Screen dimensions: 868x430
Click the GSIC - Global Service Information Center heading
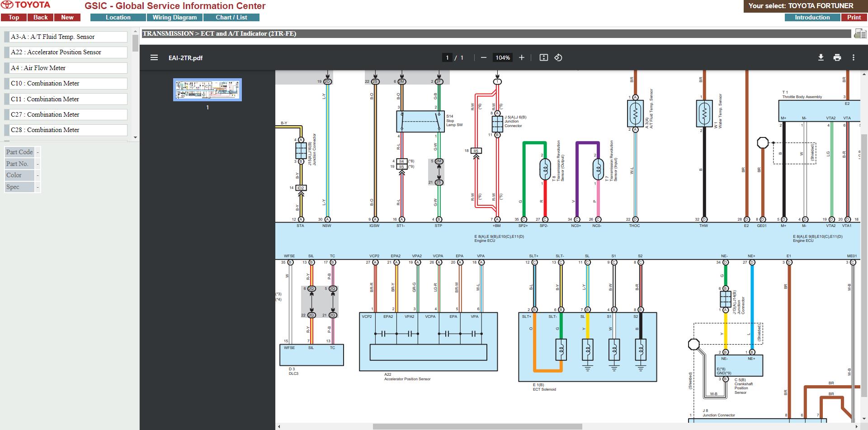pos(175,6)
